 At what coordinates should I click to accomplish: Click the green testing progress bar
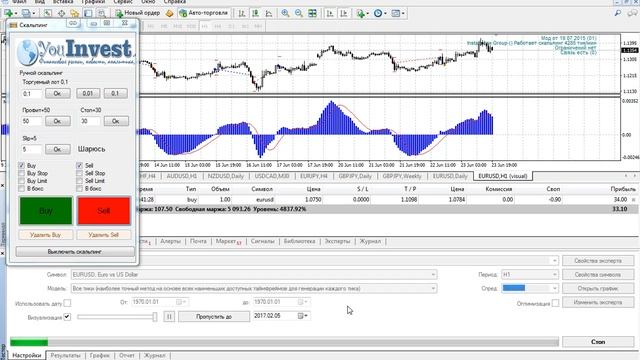coord(29,342)
